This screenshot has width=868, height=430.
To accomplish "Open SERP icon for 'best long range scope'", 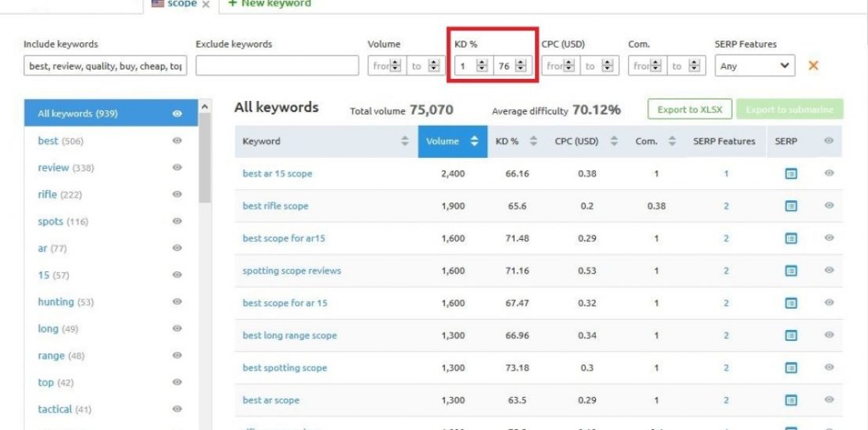I will tap(791, 335).
